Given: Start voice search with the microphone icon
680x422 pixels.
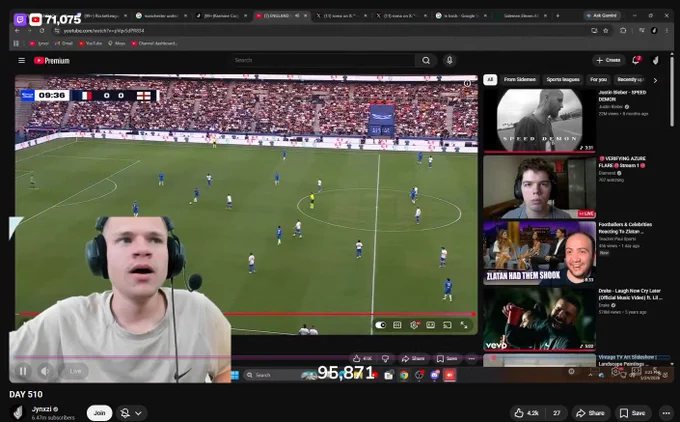Looking at the screenshot, I should (x=449, y=60).
